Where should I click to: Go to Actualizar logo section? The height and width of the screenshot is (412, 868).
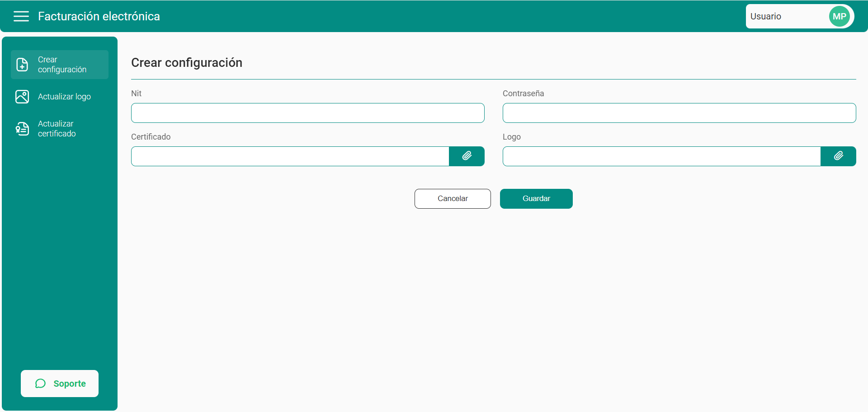64,97
